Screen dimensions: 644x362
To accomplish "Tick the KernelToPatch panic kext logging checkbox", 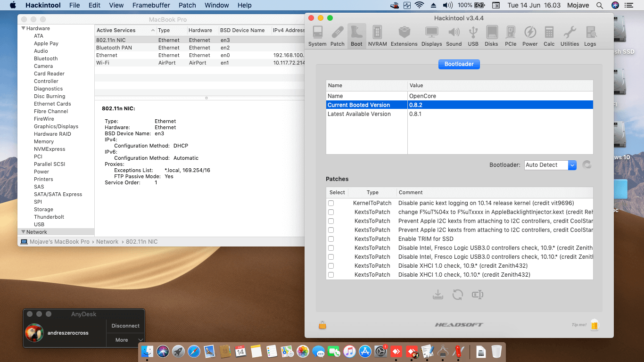I will click(331, 203).
